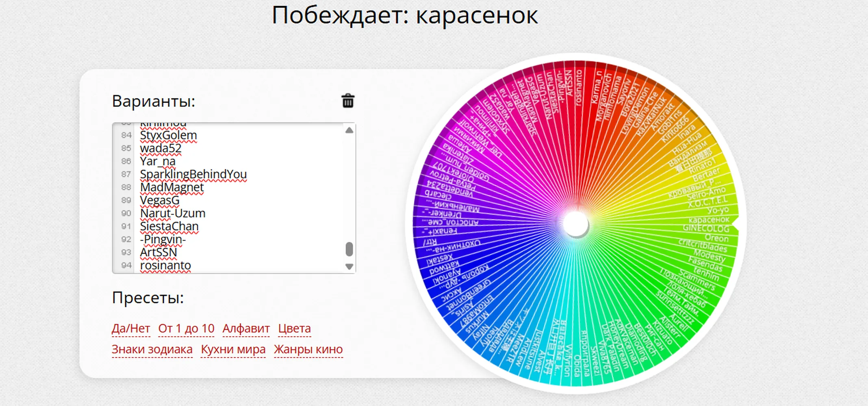
Task: Click the Победждает: карасенок heading
Action: [x=405, y=15]
